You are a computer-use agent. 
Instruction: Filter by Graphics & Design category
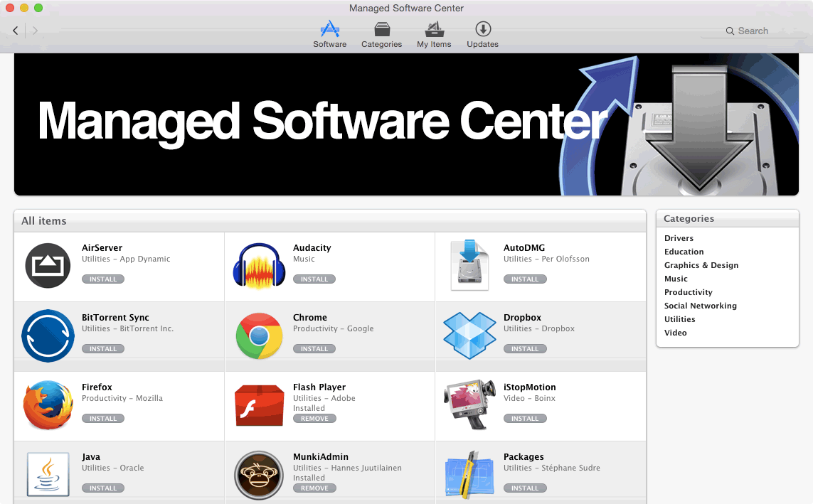point(701,265)
